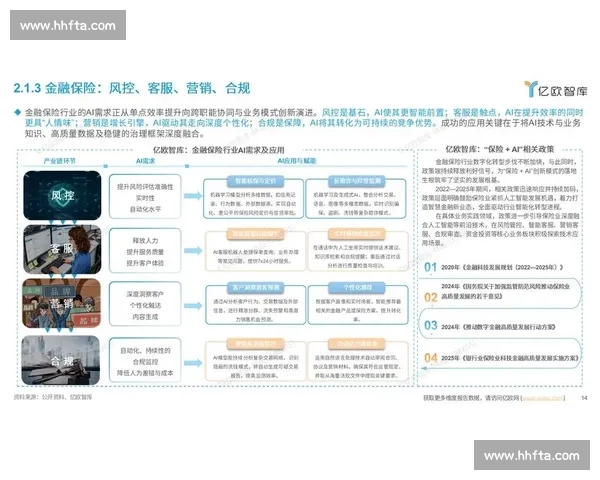
Task: Click the large 01 policy number
Action: (x=430, y=267)
